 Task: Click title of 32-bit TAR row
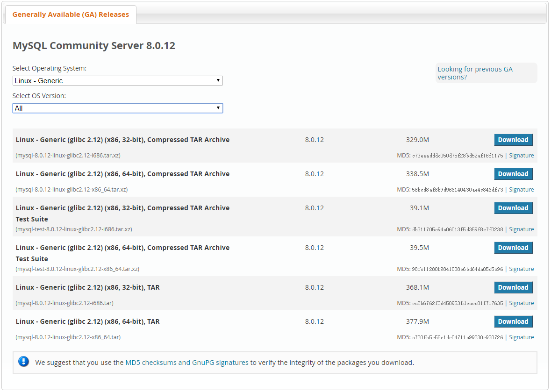[x=87, y=287]
